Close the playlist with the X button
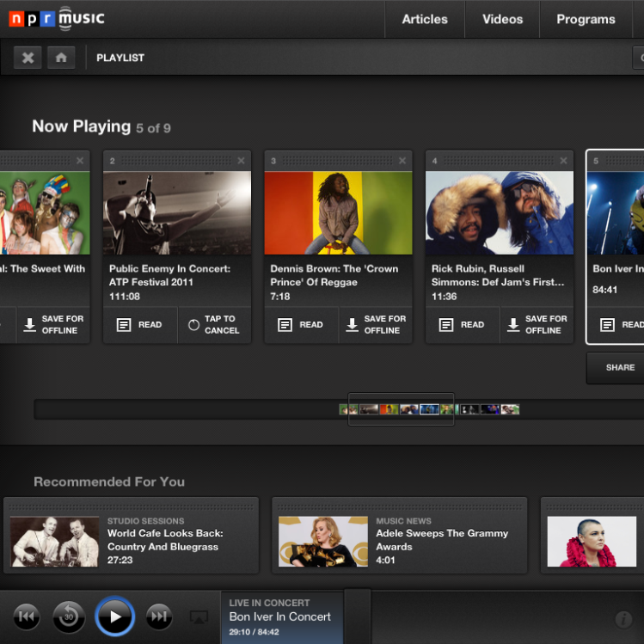 pyautogui.click(x=28, y=58)
